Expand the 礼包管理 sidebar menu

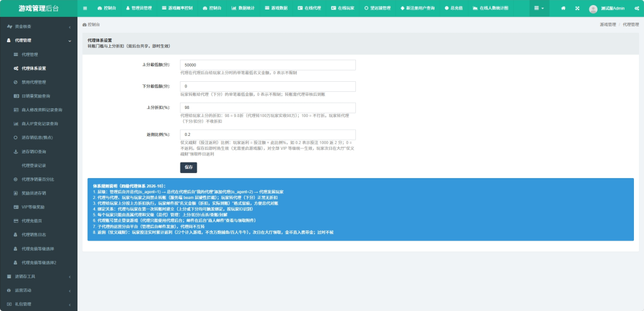[x=38, y=304]
